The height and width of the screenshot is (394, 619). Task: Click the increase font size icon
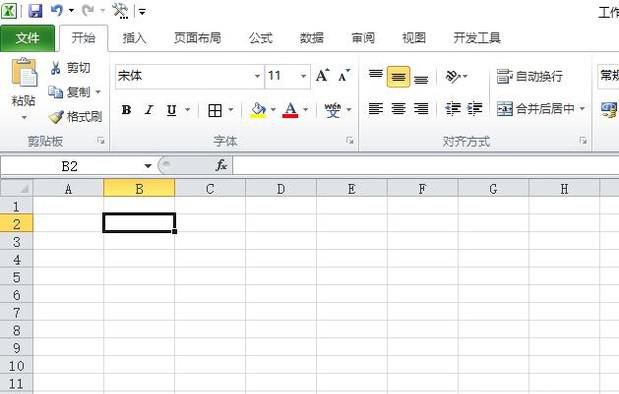click(x=322, y=75)
